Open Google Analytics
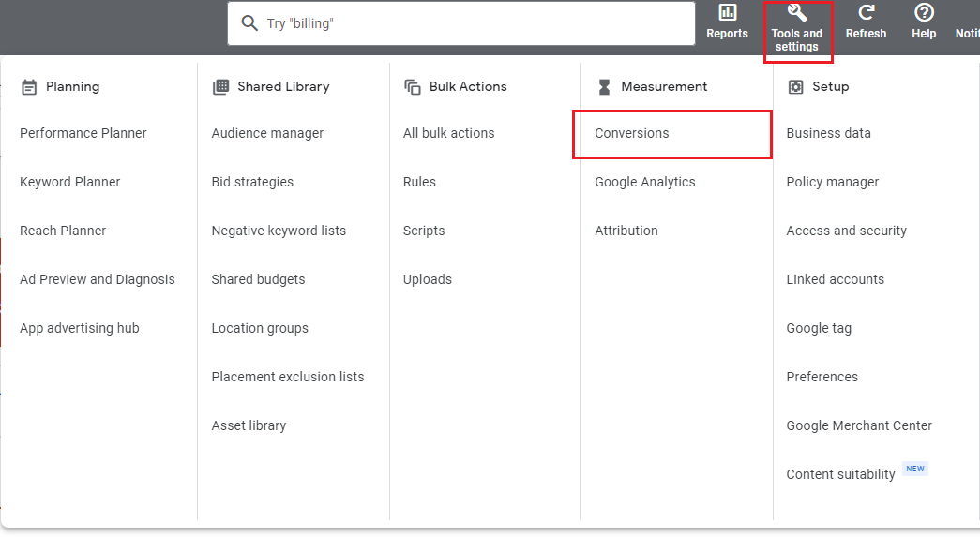The width and height of the screenshot is (980, 537). pyautogui.click(x=645, y=182)
